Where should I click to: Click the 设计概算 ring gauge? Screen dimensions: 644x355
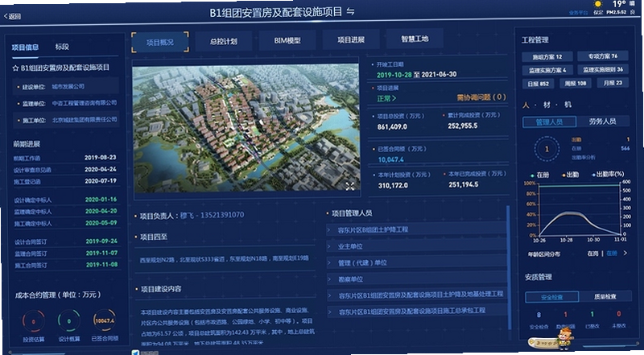(x=69, y=321)
